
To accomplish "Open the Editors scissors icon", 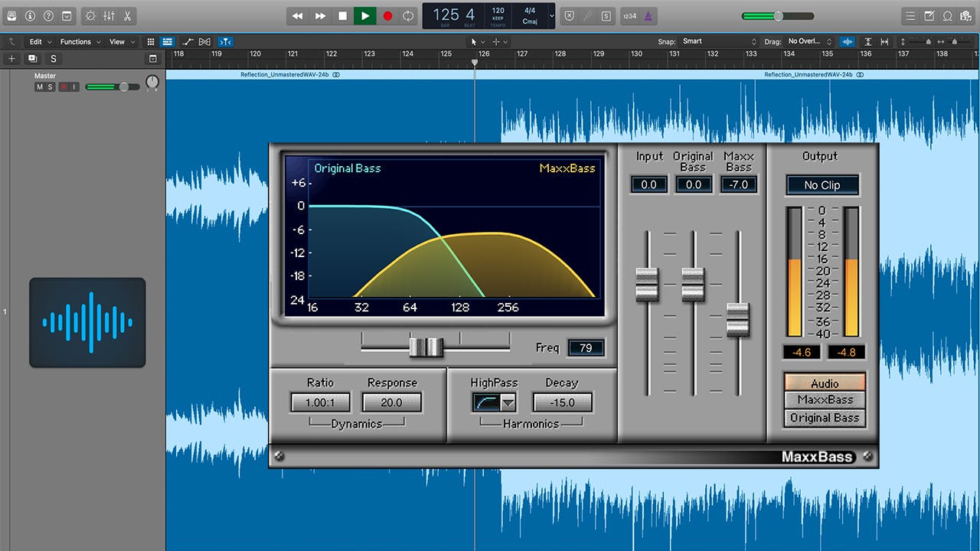I will click(x=127, y=15).
